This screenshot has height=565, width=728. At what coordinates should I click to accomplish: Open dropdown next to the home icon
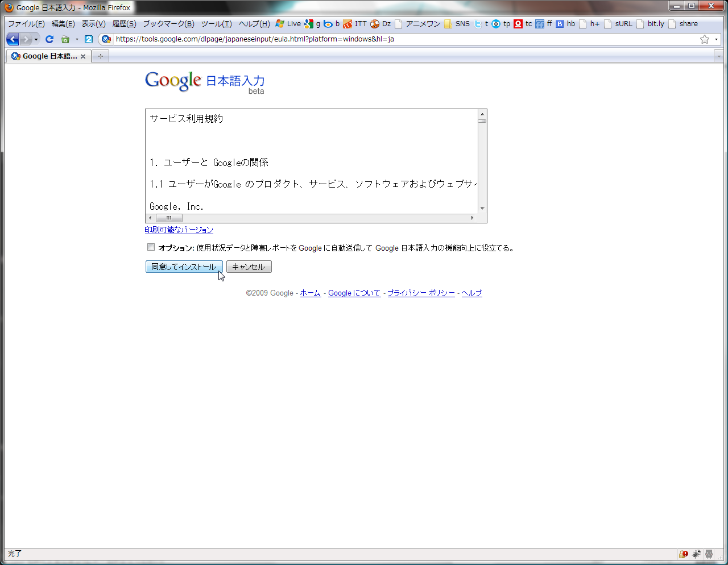point(77,40)
